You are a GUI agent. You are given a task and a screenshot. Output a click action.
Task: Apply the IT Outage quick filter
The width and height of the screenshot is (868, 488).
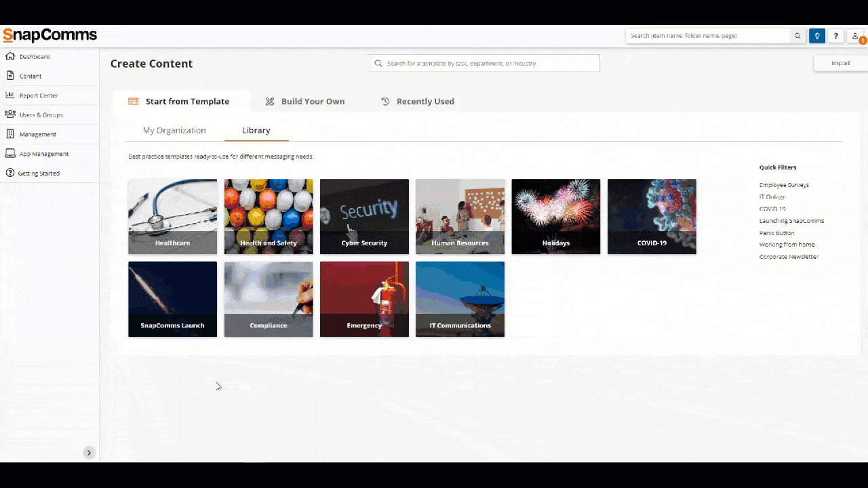(x=772, y=197)
